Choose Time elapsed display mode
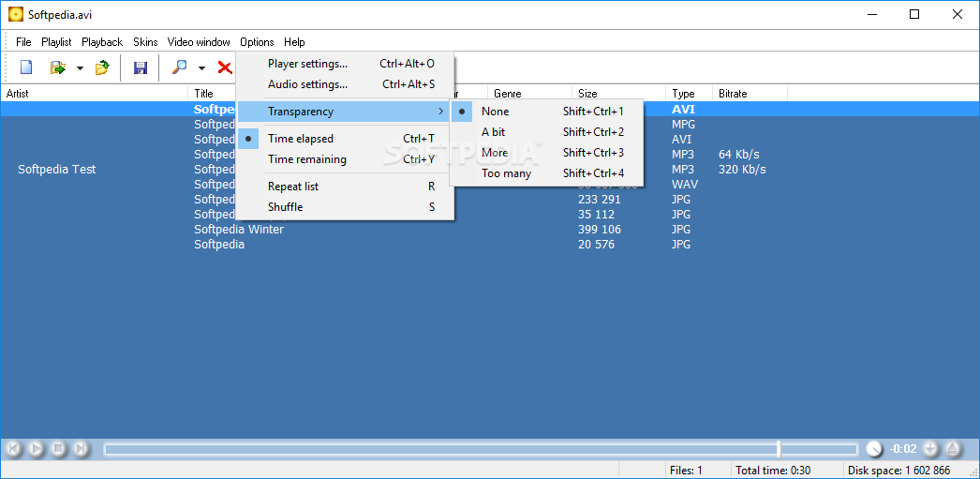 345,139
